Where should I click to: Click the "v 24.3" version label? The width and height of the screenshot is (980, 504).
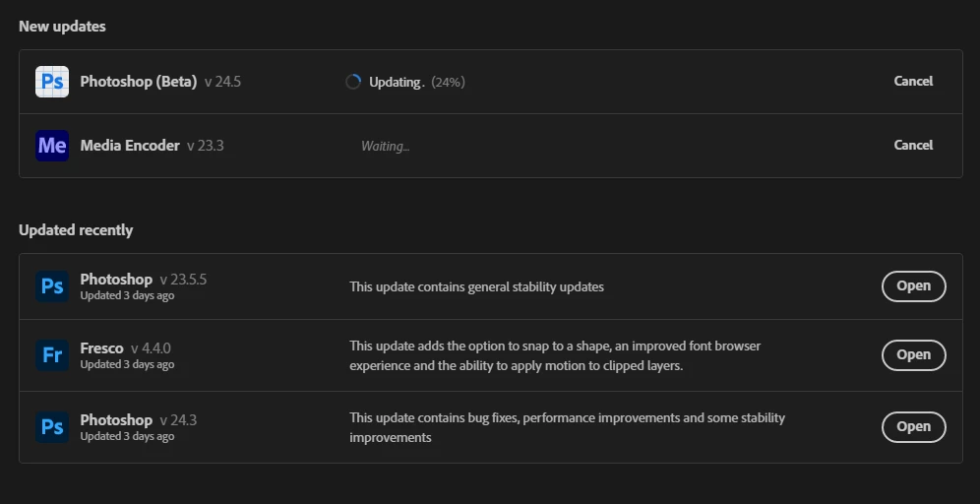point(178,420)
